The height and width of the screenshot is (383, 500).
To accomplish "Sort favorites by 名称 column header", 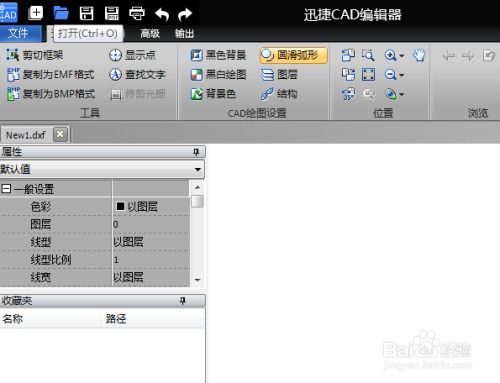I will [50, 319].
